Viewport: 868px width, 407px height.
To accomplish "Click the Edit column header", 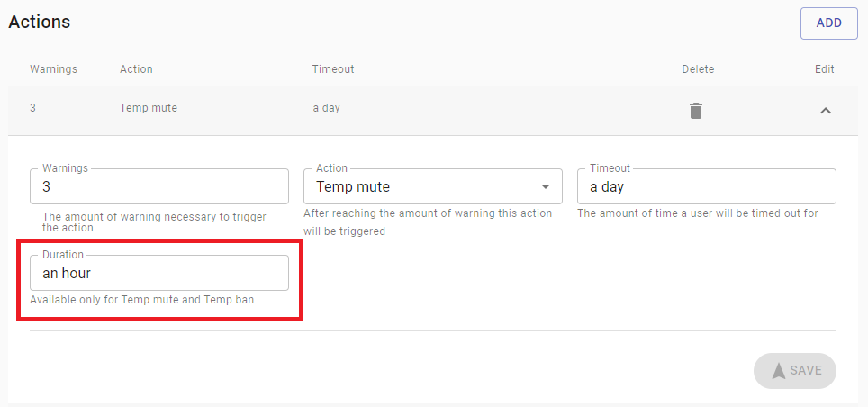I will (x=824, y=69).
